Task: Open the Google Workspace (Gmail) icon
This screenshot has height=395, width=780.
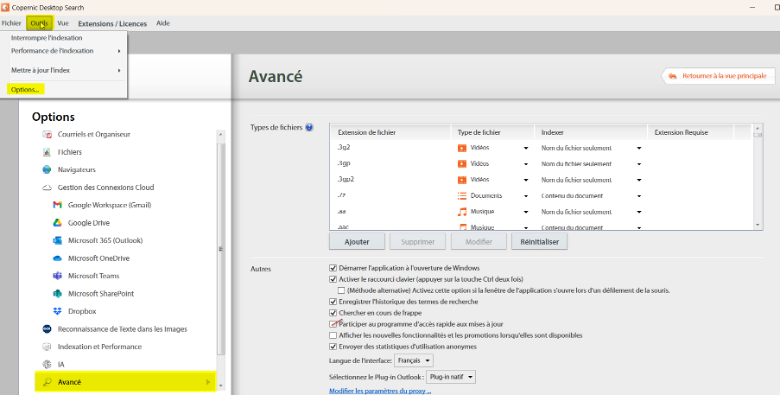Action: [57, 205]
